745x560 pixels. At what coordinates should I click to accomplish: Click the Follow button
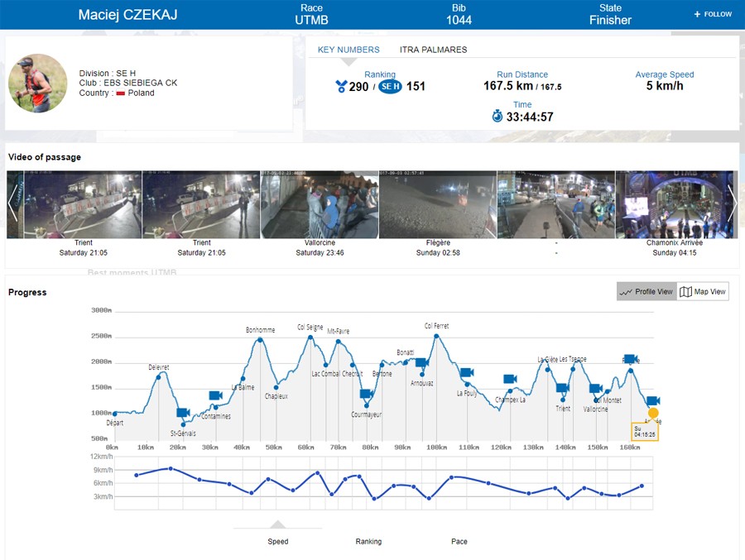pyautogui.click(x=713, y=14)
